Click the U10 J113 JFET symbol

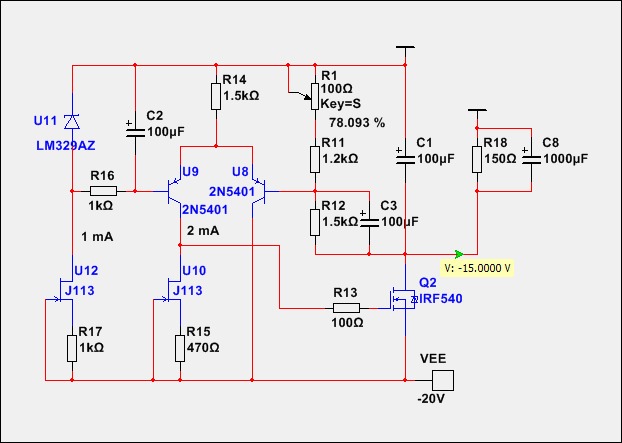coord(171,290)
